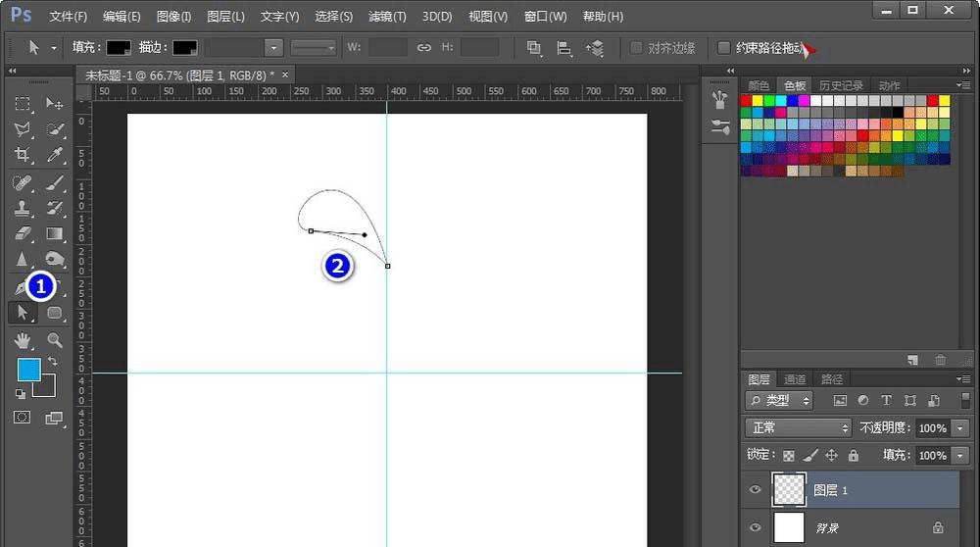Screen dimensions: 980x547
Task: Select the Rectangular Marquee tool
Action: [x=22, y=104]
